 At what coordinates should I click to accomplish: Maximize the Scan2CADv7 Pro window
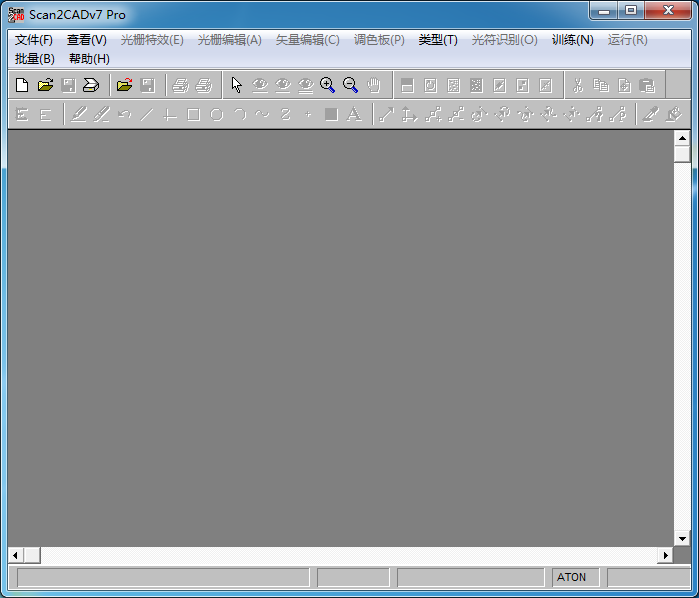click(x=631, y=10)
